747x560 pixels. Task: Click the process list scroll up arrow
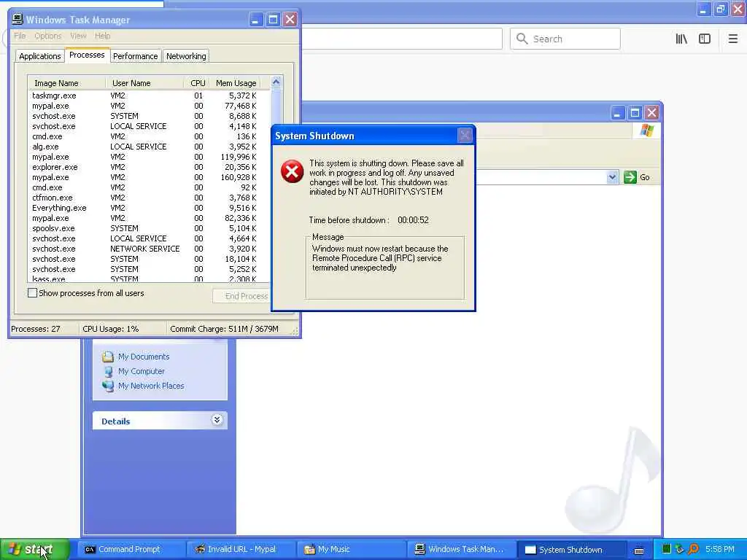pos(276,82)
